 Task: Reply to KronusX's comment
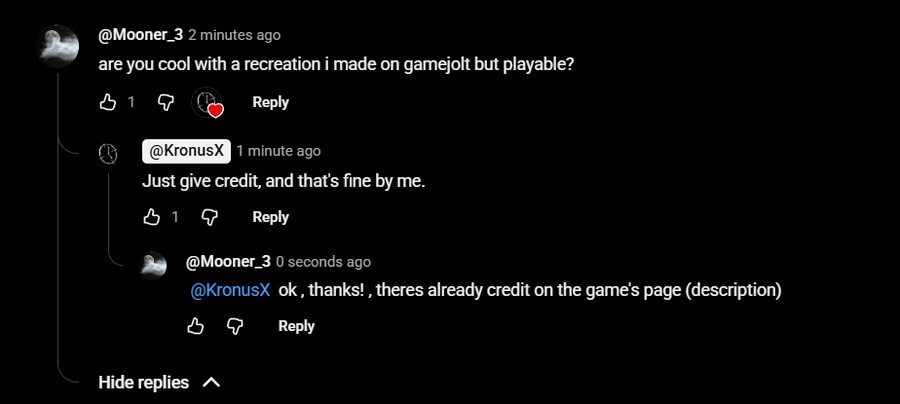(270, 217)
